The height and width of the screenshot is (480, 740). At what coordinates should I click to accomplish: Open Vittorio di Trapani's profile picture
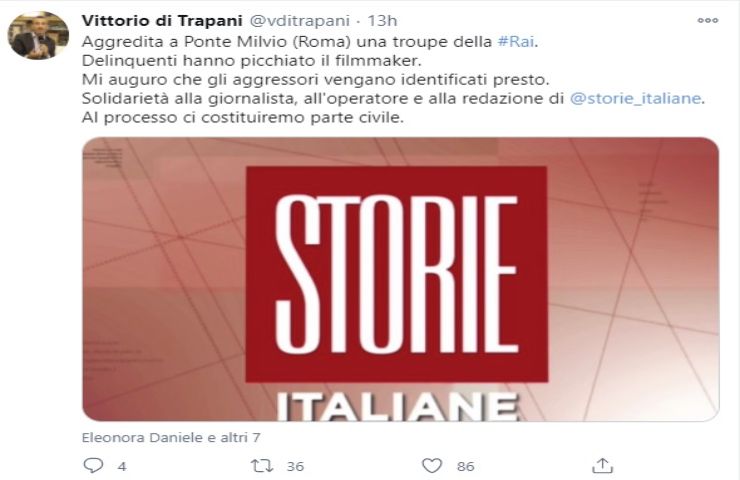coord(38,35)
